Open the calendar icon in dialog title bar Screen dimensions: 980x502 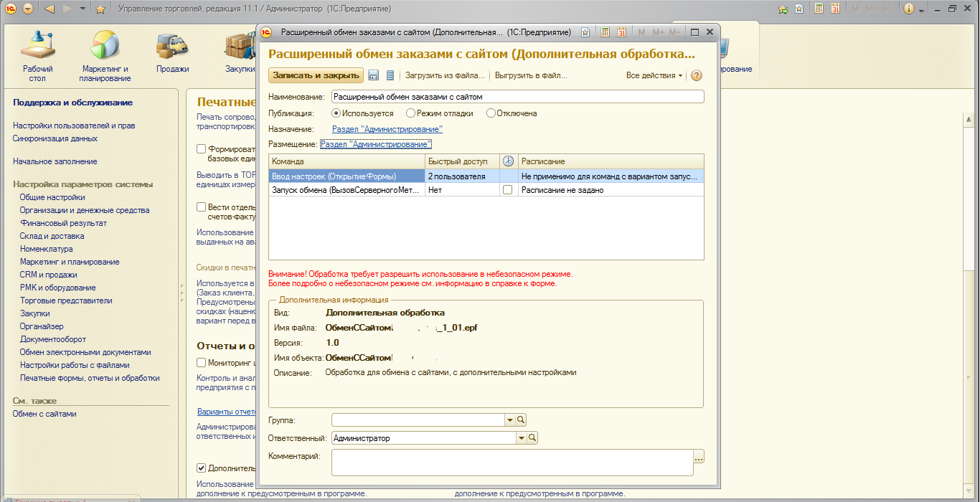pos(622,32)
